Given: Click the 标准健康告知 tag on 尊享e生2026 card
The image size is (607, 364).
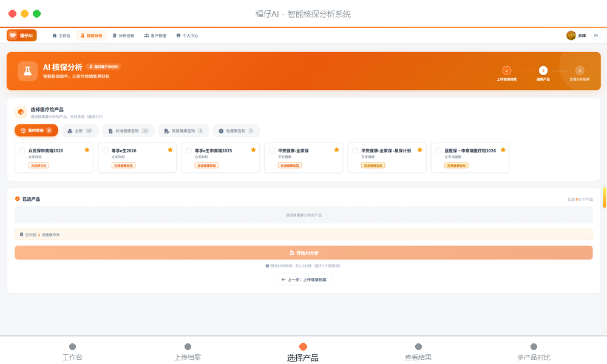Looking at the screenshot, I should click(x=123, y=165).
